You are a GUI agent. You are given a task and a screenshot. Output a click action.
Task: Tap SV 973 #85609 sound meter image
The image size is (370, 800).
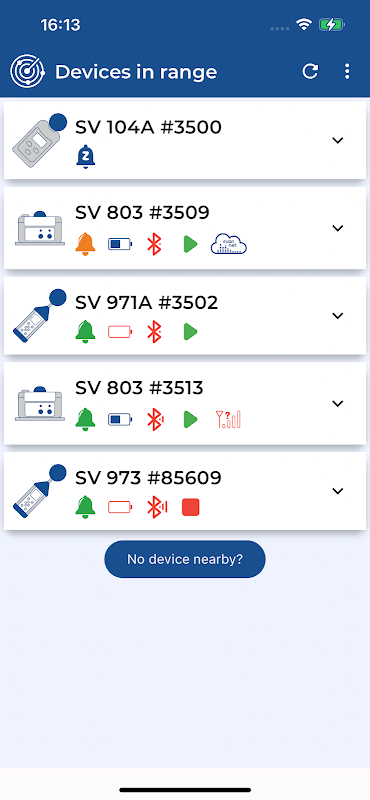point(39,491)
